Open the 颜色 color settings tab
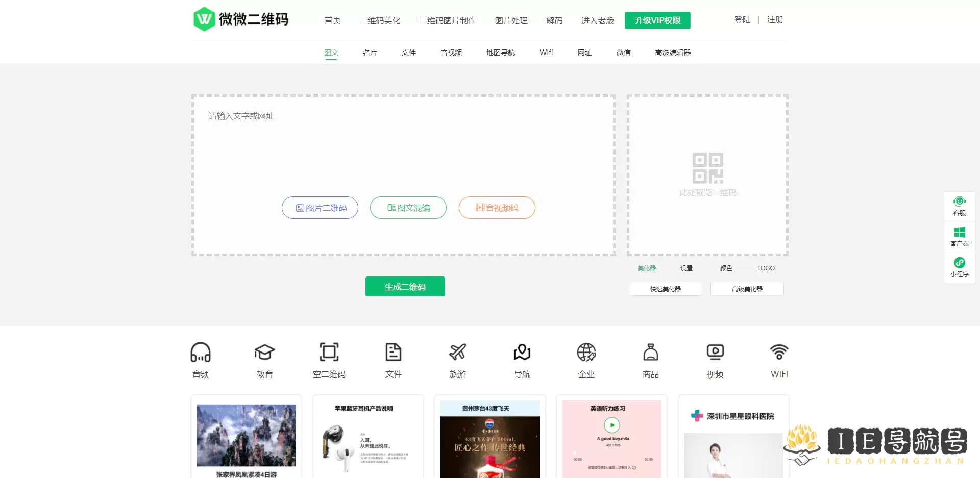 726,268
